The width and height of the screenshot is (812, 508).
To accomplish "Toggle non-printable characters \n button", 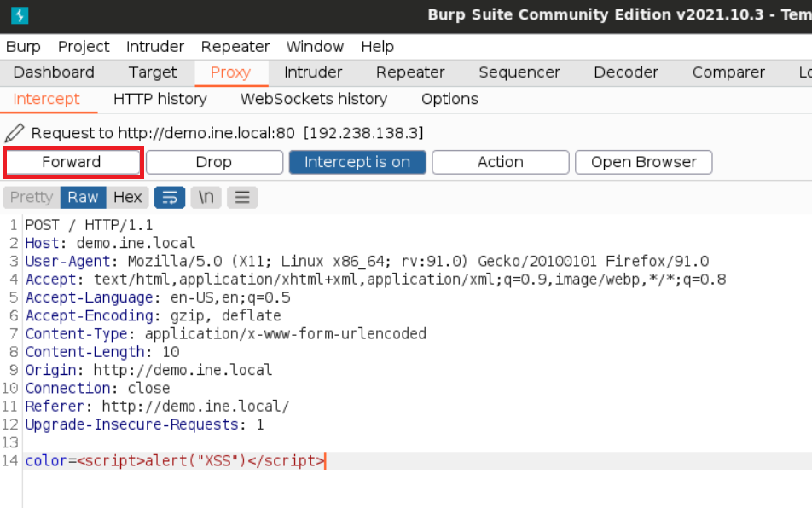I will click(x=206, y=197).
